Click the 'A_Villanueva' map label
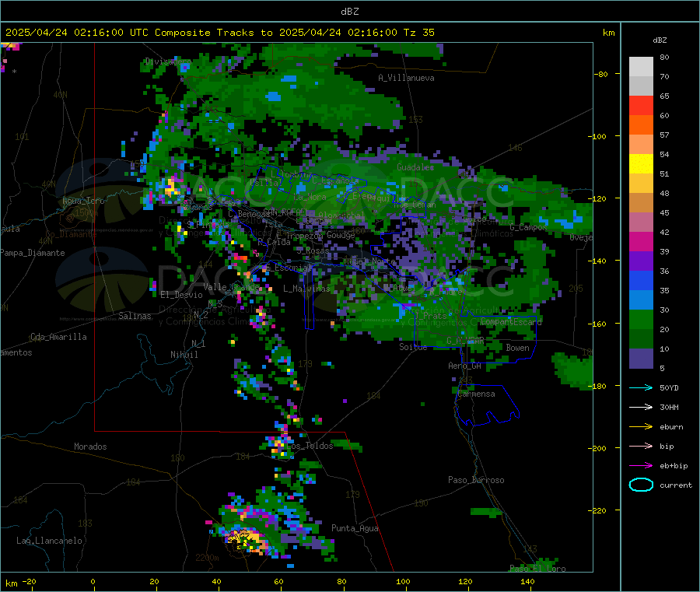 pos(406,78)
